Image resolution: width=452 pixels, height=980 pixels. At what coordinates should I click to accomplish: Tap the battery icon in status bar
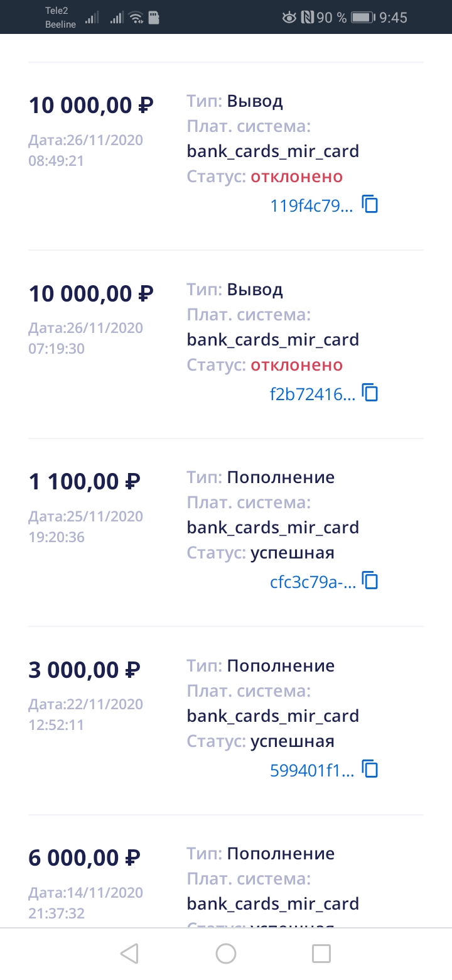(x=363, y=18)
